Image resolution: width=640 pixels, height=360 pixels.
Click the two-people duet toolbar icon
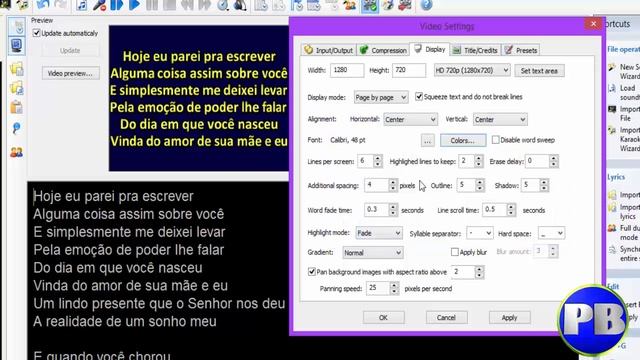pos(349,5)
